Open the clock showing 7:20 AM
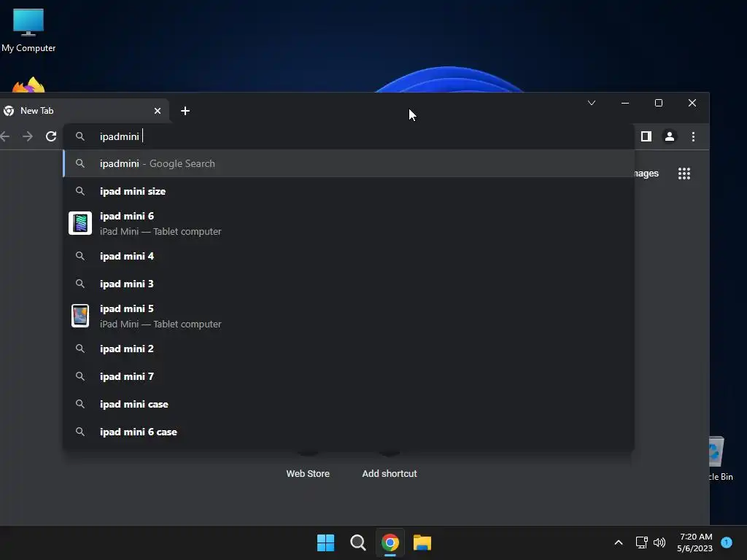The height and width of the screenshot is (560, 747). coord(695,542)
